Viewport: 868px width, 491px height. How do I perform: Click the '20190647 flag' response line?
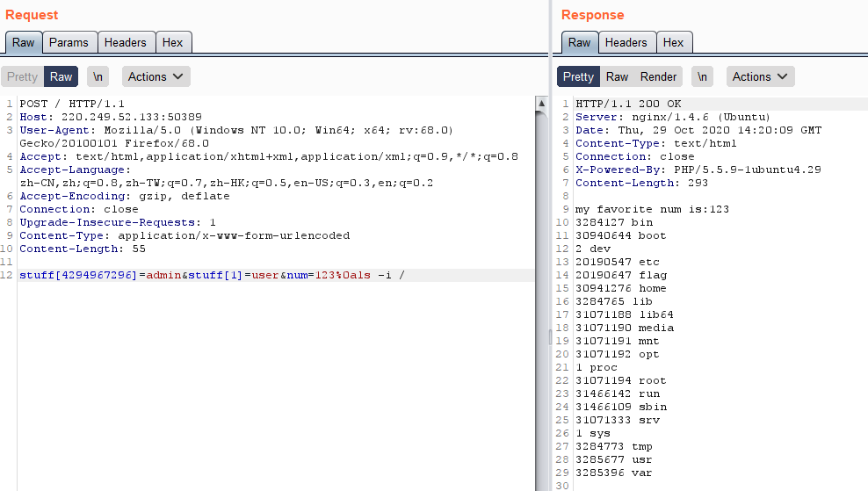(x=621, y=275)
